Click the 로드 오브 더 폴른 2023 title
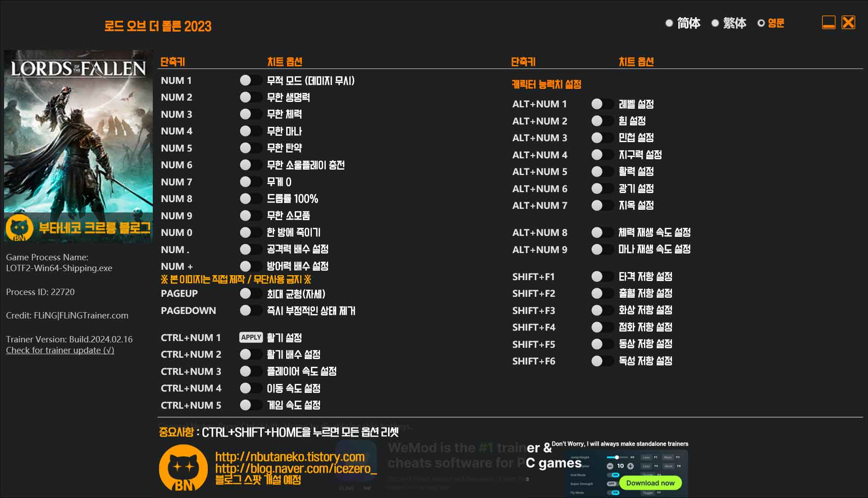This screenshot has width=868, height=498. point(158,26)
